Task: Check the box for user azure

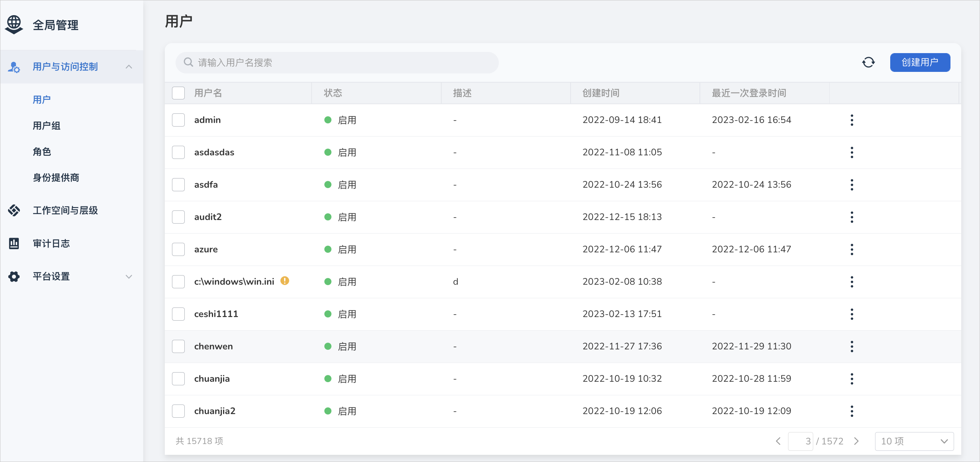Action: 178,250
